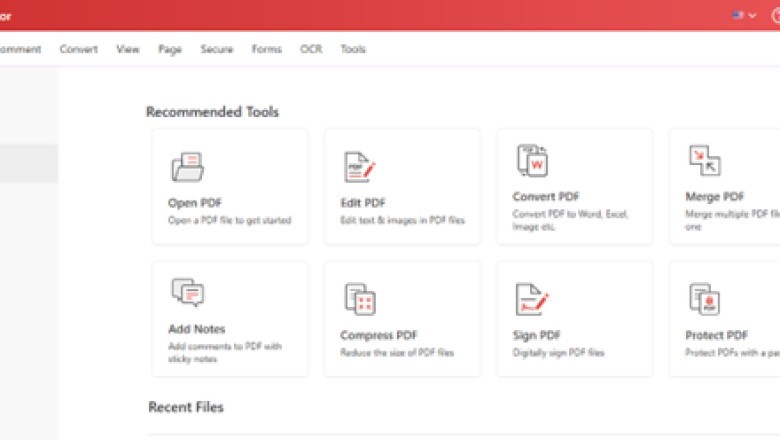Select the Edit PDF card title
Screen dimensions: 780x440
point(363,203)
